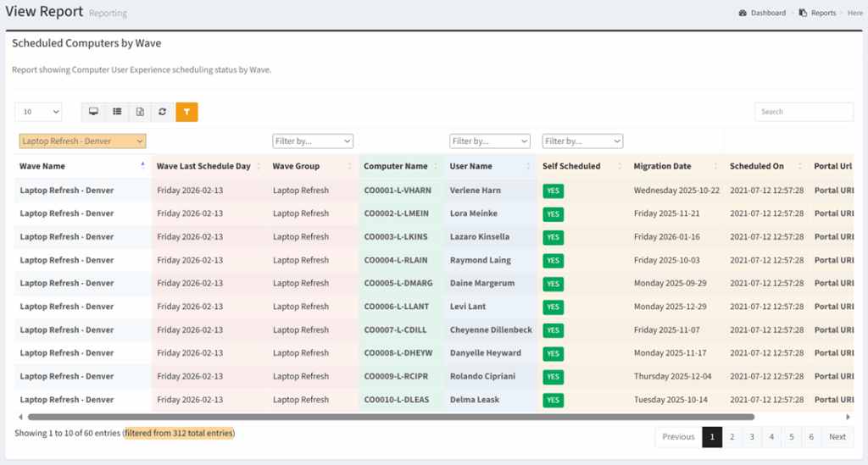This screenshot has width=868, height=465.
Task: Click the Search input field
Action: pyautogui.click(x=804, y=112)
